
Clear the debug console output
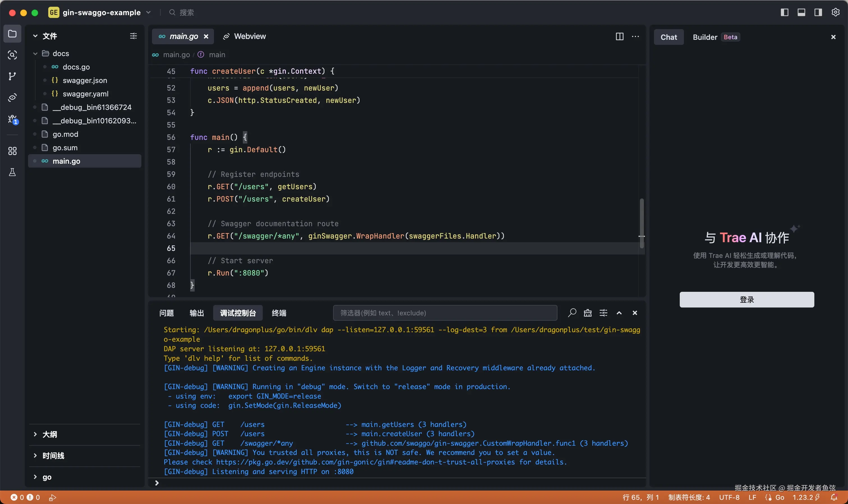587,313
